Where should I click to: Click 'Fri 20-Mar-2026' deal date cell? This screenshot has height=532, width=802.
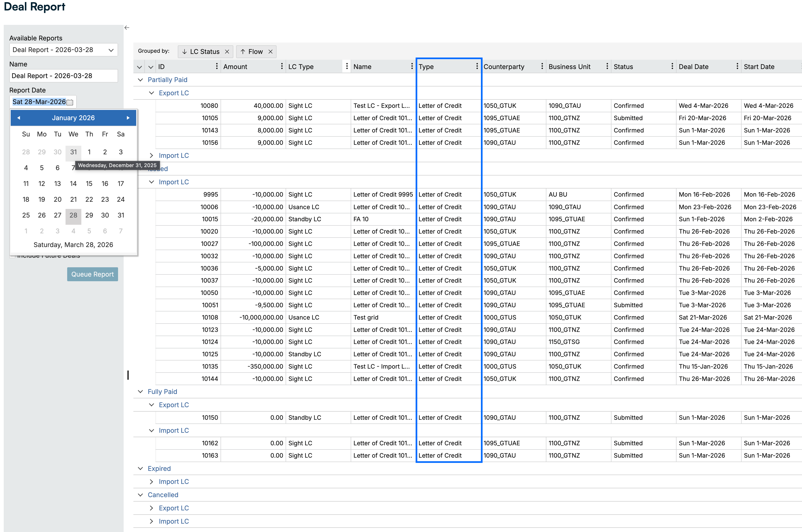point(709,118)
